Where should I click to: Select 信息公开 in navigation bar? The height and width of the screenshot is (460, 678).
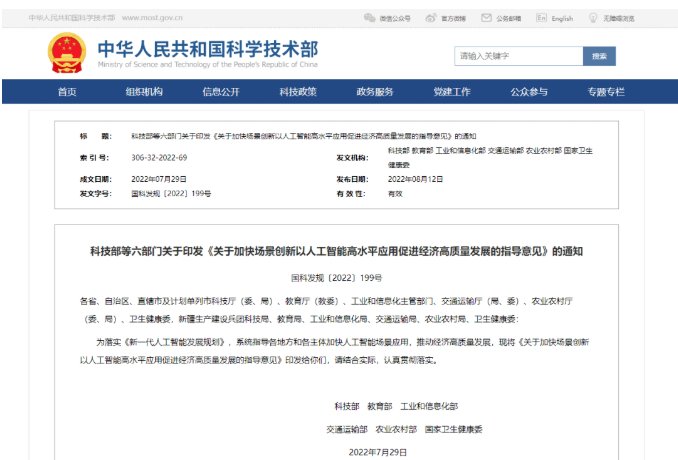(221, 92)
